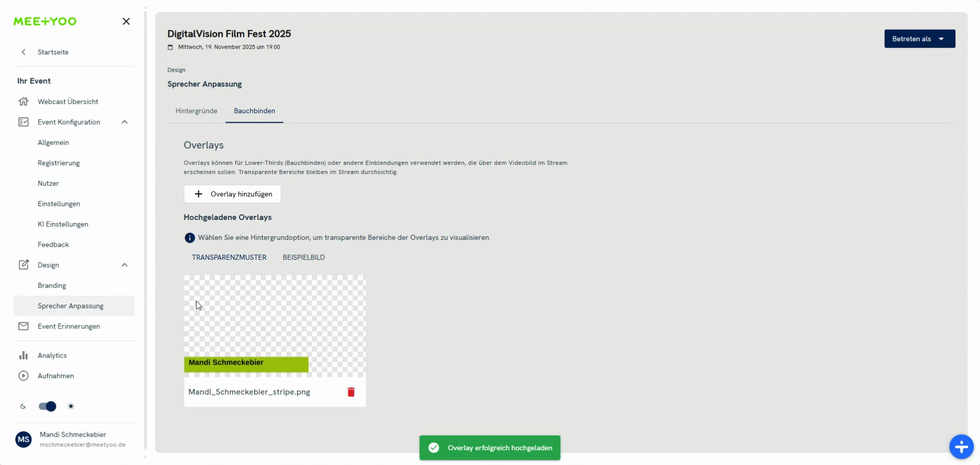This screenshot has height=465, width=980.
Task: Collapse the Design menu section
Action: coord(124,265)
